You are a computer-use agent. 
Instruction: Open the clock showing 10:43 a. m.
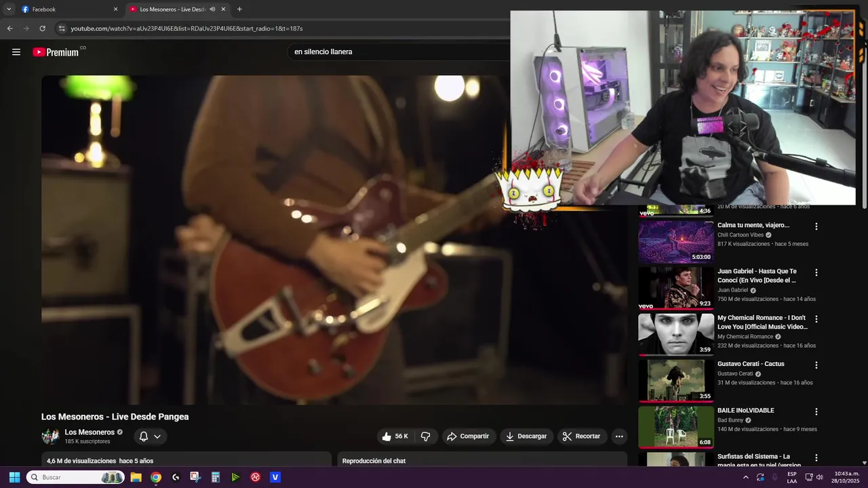click(846, 477)
